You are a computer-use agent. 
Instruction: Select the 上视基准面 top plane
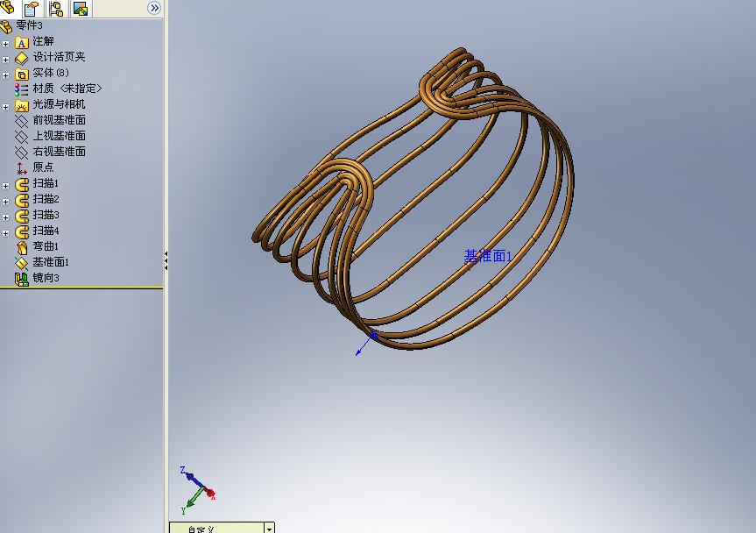[x=60, y=136]
